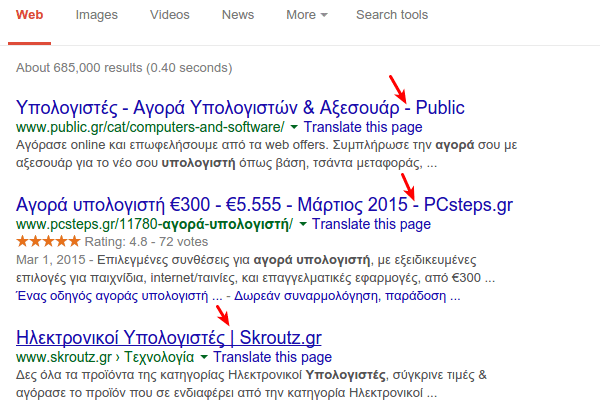
Task: Switch to the Videos tab
Action: 170,15
